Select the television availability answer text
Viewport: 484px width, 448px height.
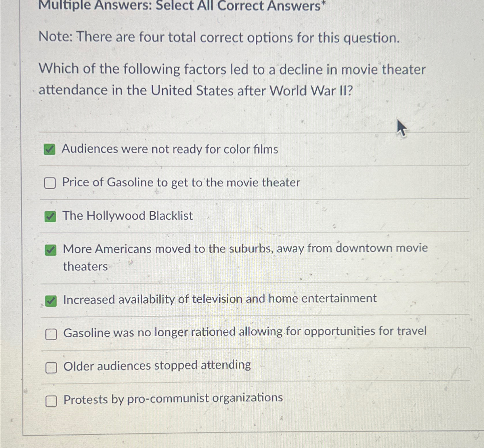coord(219,299)
